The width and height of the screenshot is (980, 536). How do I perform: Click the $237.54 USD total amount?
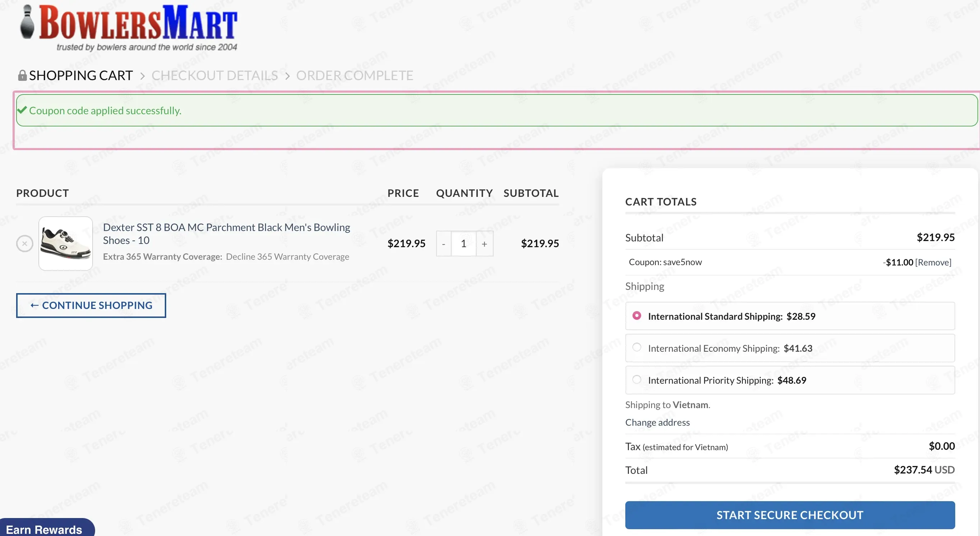[x=924, y=470]
